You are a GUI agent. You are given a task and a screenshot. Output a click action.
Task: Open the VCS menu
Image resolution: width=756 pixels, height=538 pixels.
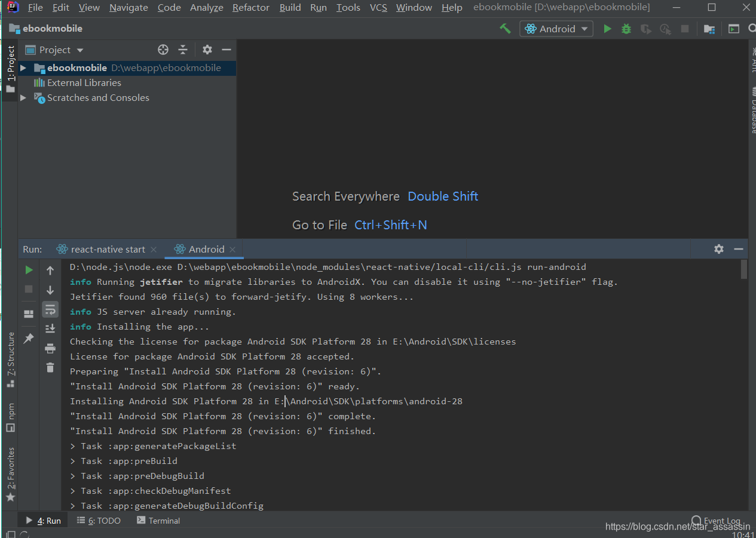coord(378,8)
